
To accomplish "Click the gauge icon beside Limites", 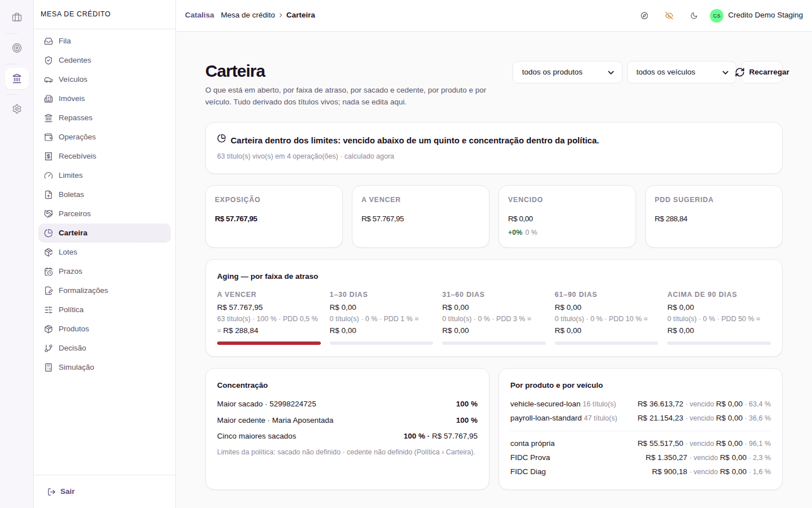I will click(48, 176).
